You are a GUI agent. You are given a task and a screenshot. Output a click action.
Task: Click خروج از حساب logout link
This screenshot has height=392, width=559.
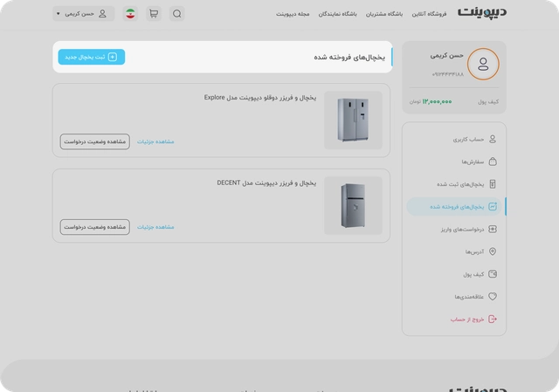pos(473,319)
